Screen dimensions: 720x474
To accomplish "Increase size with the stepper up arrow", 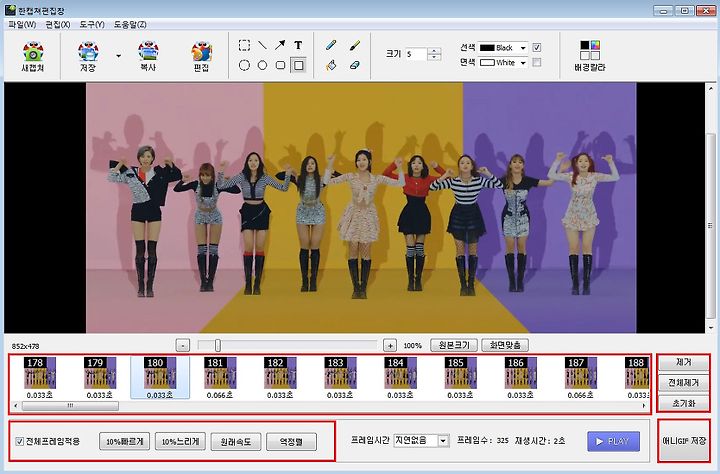I will pos(434,51).
